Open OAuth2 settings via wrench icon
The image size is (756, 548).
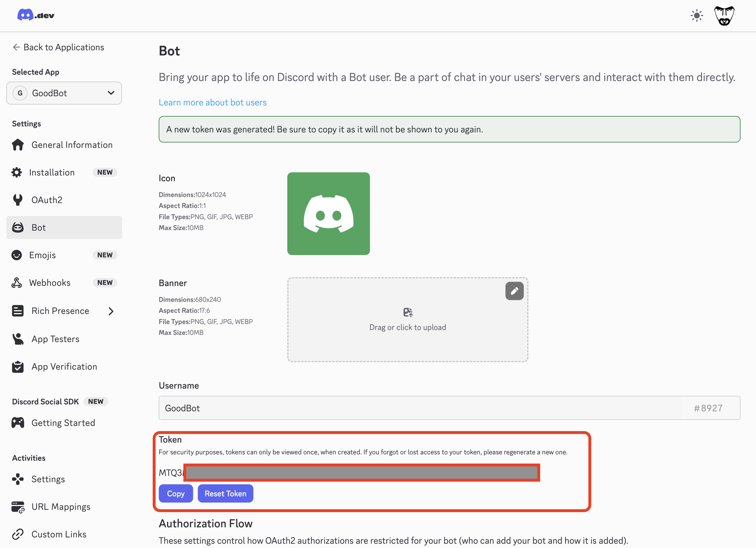(17, 199)
